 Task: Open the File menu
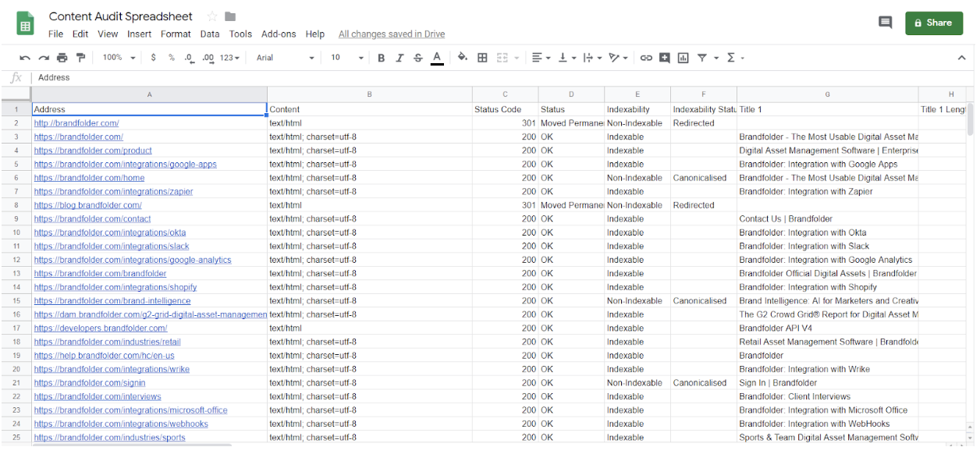(x=55, y=34)
